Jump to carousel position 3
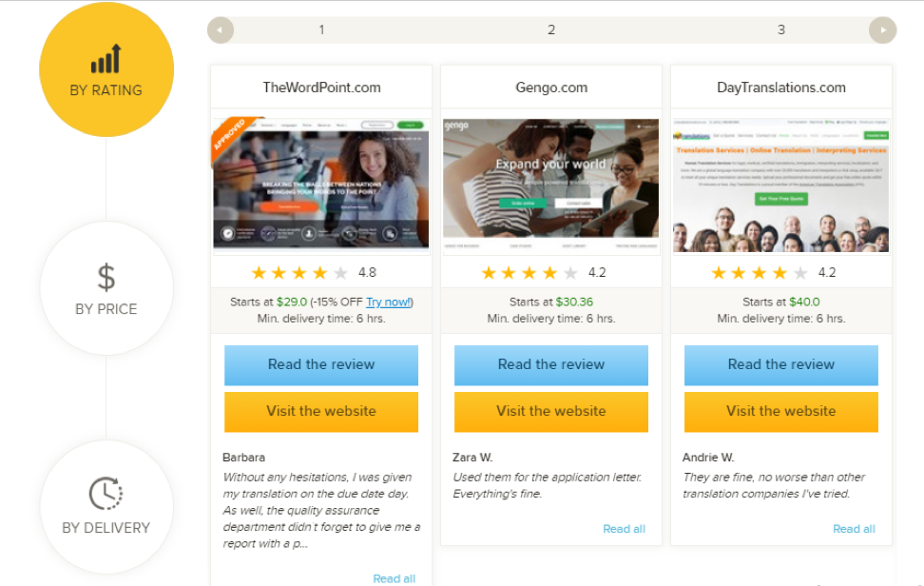This screenshot has height=586, width=924. pyautogui.click(x=781, y=29)
